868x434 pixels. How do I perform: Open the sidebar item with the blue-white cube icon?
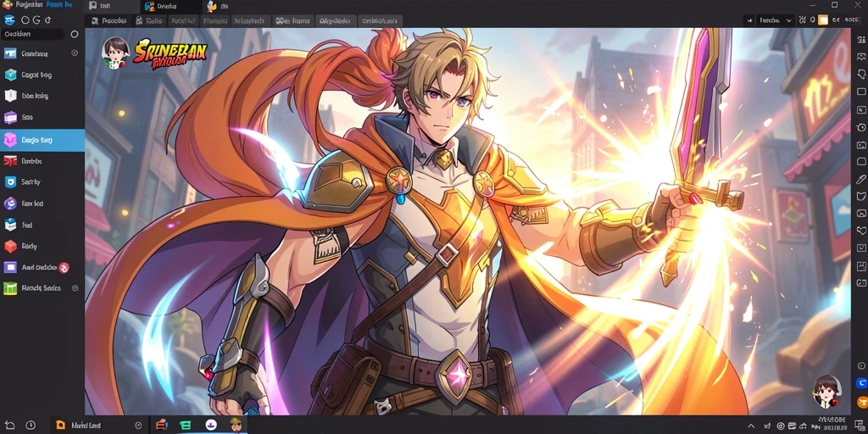[x=42, y=225]
